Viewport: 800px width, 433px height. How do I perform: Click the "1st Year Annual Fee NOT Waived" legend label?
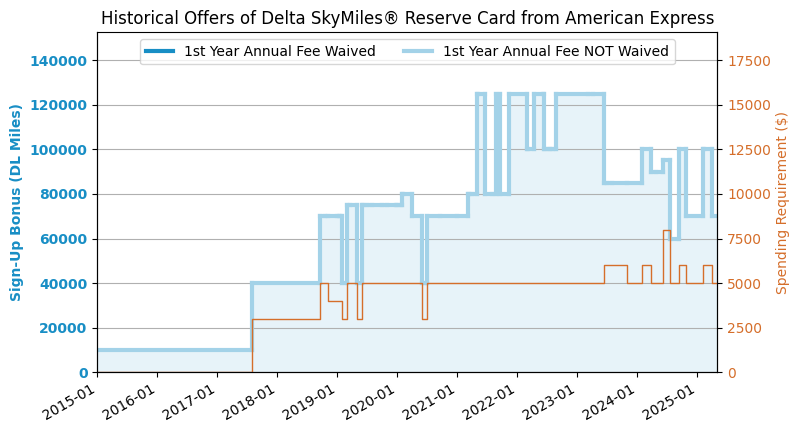555,51
